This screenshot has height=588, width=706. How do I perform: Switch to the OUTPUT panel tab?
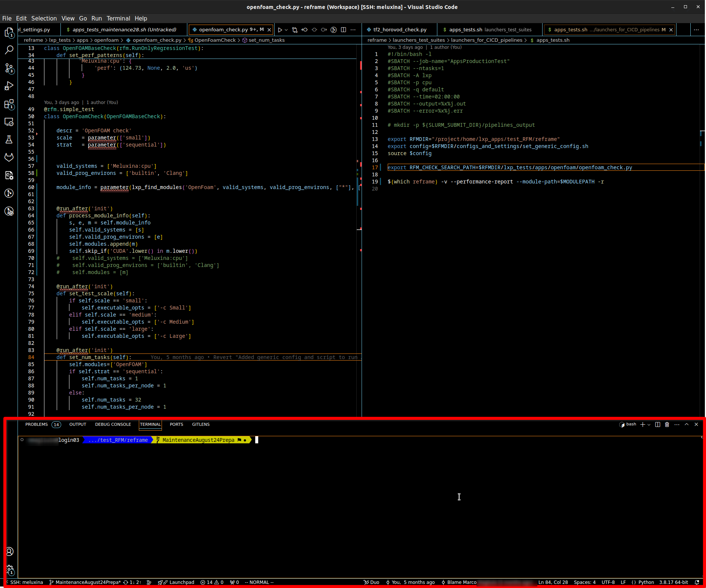point(78,424)
